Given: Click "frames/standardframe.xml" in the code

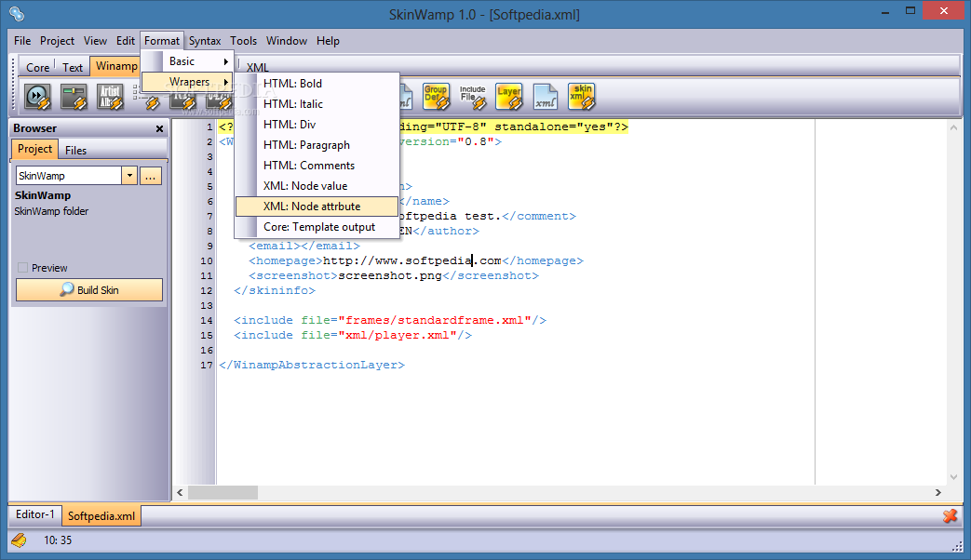Looking at the screenshot, I should pos(435,320).
